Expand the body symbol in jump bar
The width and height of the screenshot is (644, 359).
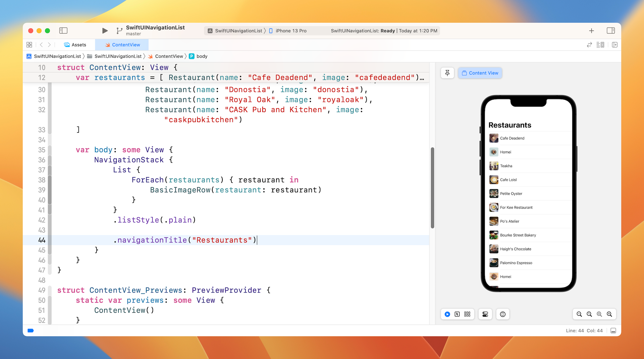pyautogui.click(x=202, y=56)
